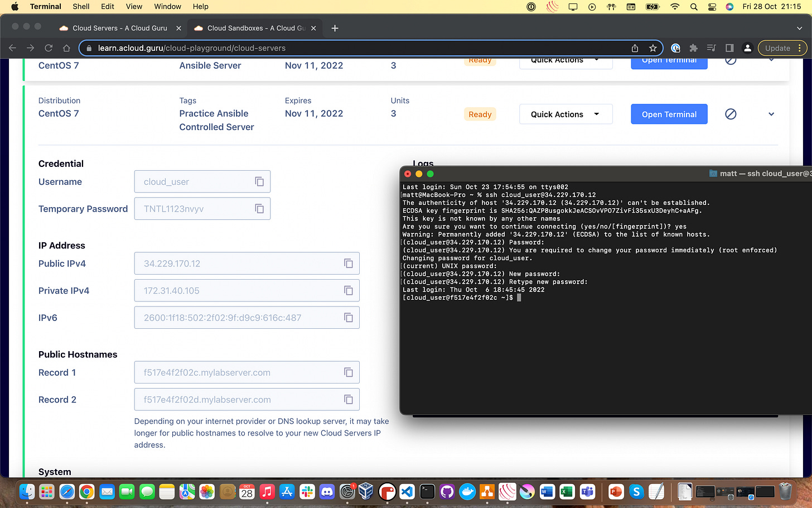Open Chrome tab search chevron
Screen dimensions: 812x508
tap(799, 28)
